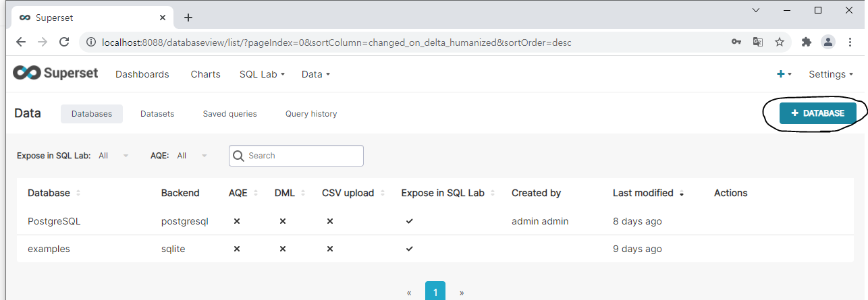Open AQE filter dropdown
This screenshot has width=868, height=300.
pos(193,156)
